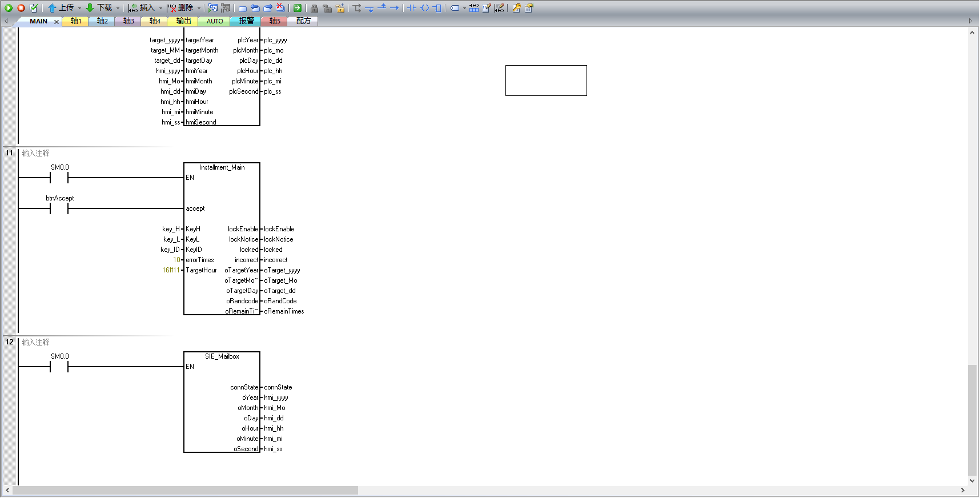Viewport: 980px width, 498px height.
Task: Toggle the program status monitoring icon
Action: [x=212, y=8]
